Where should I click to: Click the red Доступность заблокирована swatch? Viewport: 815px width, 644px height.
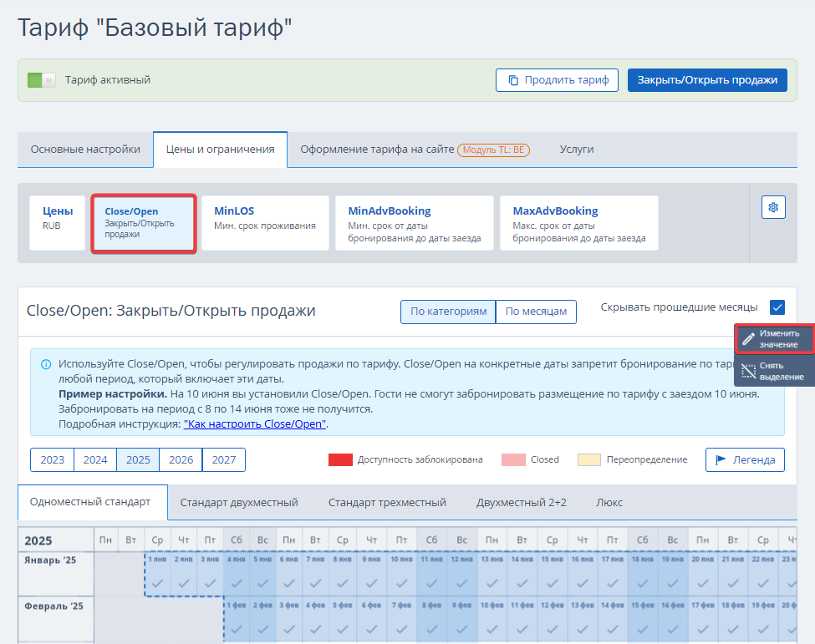click(x=340, y=460)
